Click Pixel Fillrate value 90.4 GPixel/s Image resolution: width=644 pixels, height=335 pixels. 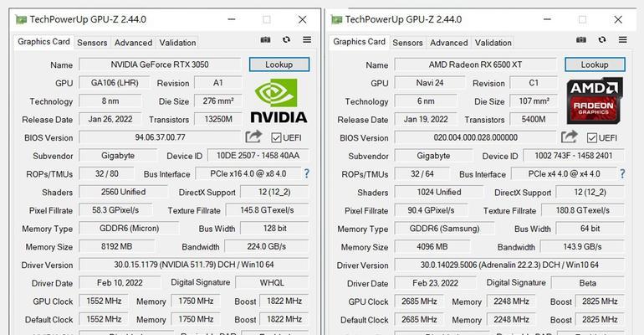pyautogui.click(x=431, y=210)
